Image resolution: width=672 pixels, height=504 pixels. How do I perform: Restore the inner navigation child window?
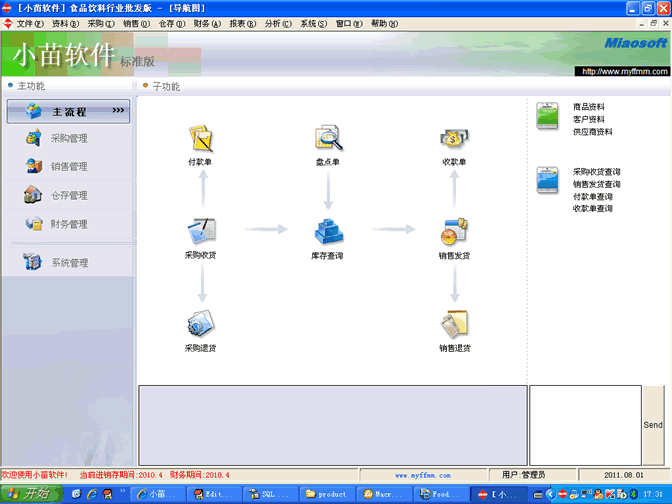coord(654,24)
